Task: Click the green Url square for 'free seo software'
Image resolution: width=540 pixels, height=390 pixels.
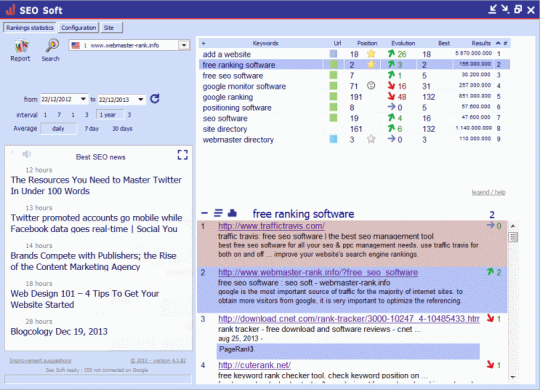Action: click(x=333, y=75)
